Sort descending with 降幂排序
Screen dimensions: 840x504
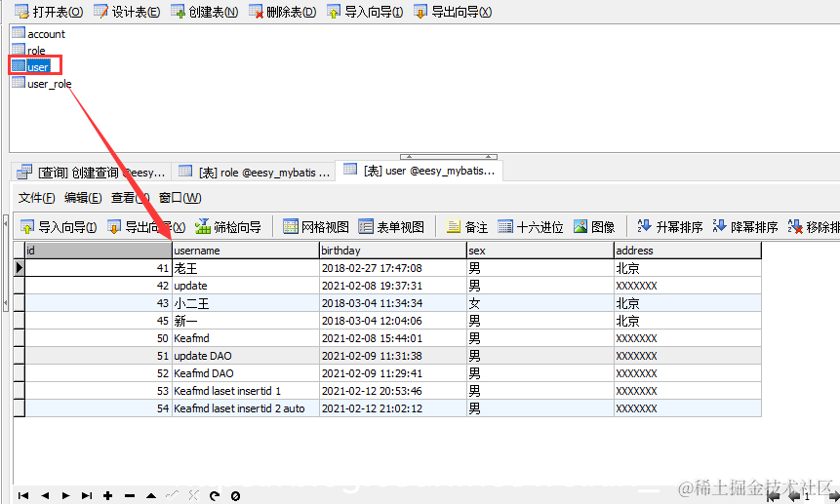point(745,227)
